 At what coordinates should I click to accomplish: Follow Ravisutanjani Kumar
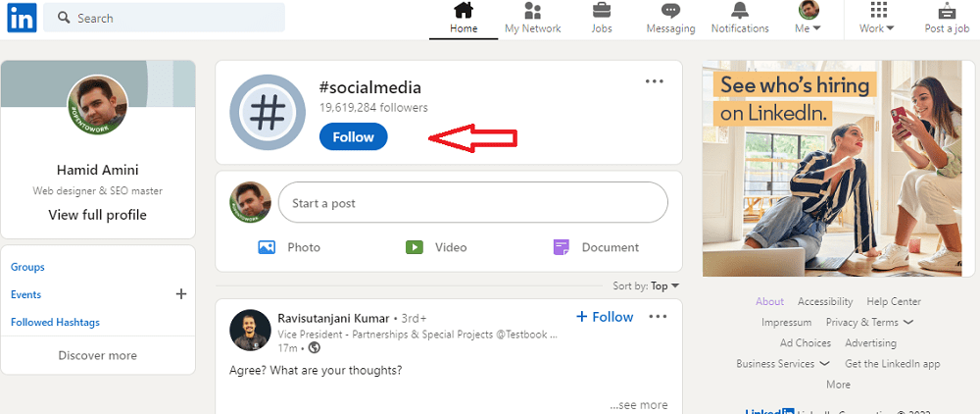(605, 317)
